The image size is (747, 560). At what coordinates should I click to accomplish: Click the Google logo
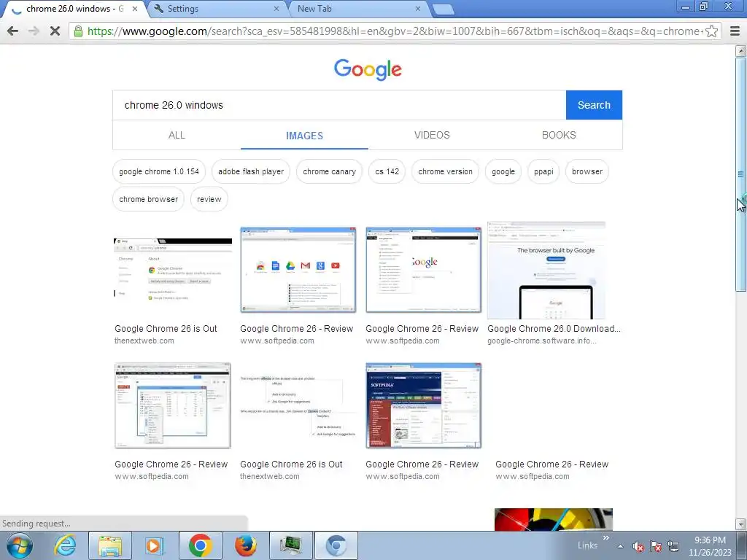(x=368, y=69)
